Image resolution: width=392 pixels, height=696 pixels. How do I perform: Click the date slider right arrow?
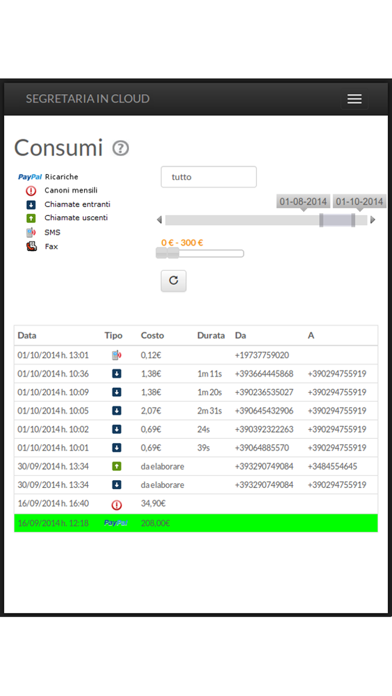[x=372, y=220]
